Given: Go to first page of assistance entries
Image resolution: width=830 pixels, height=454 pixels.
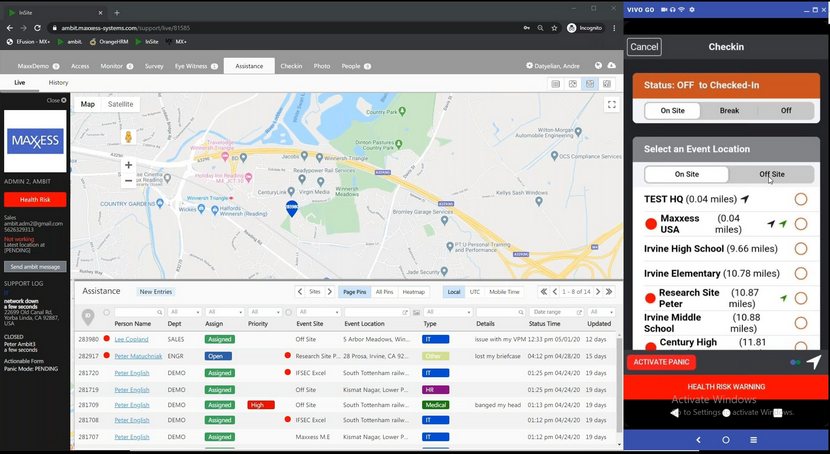Looking at the screenshot, I should click(544, 292).
